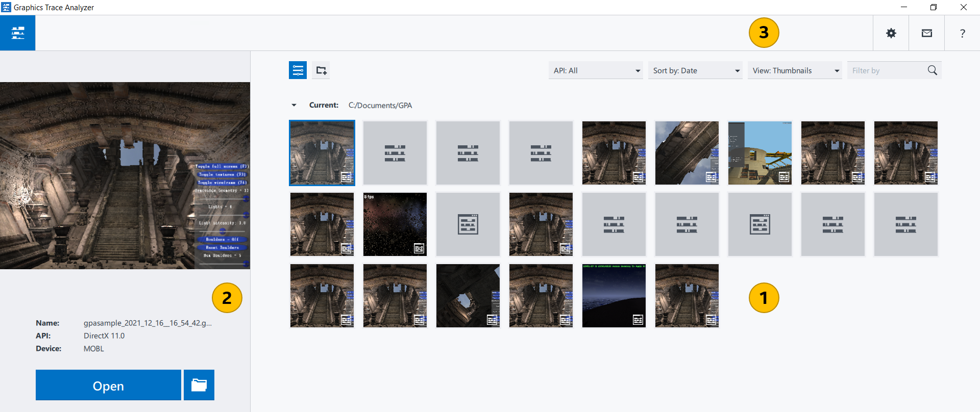Image resolution: width=980 pixels, height=412 pixels.
Task: Open the Sort by: Date dropdown
Action: coord(696,70)
